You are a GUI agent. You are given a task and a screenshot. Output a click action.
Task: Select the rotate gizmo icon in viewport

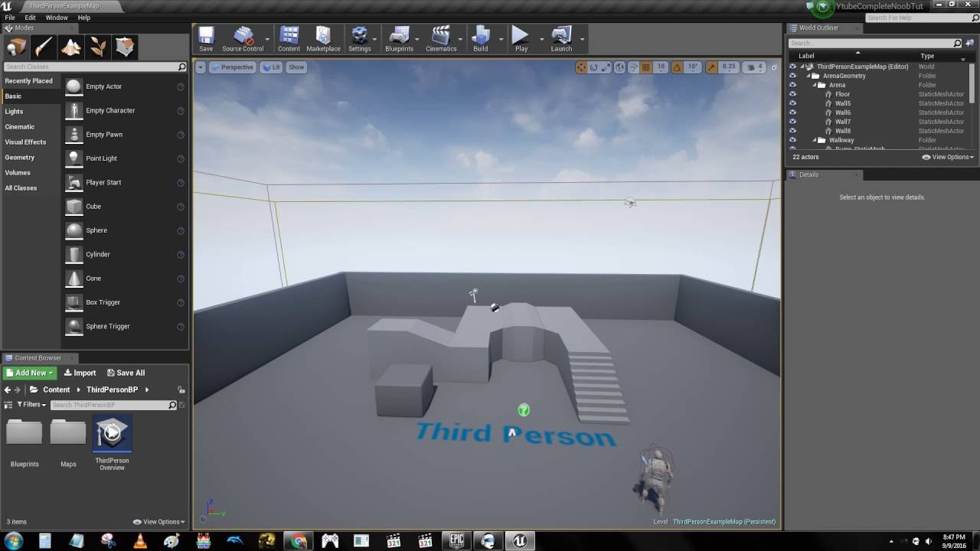coord(593,67)
